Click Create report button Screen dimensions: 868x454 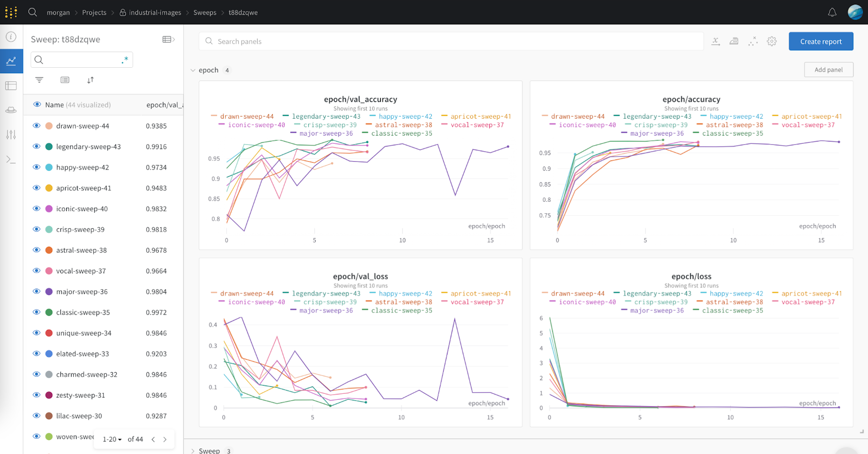[x=821, y=41]
